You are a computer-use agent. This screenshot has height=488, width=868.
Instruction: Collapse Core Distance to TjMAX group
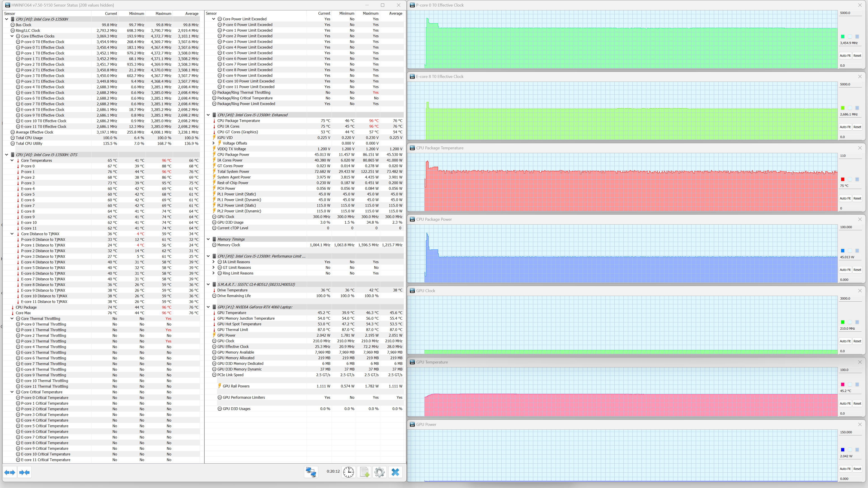[x=12, y=234]
